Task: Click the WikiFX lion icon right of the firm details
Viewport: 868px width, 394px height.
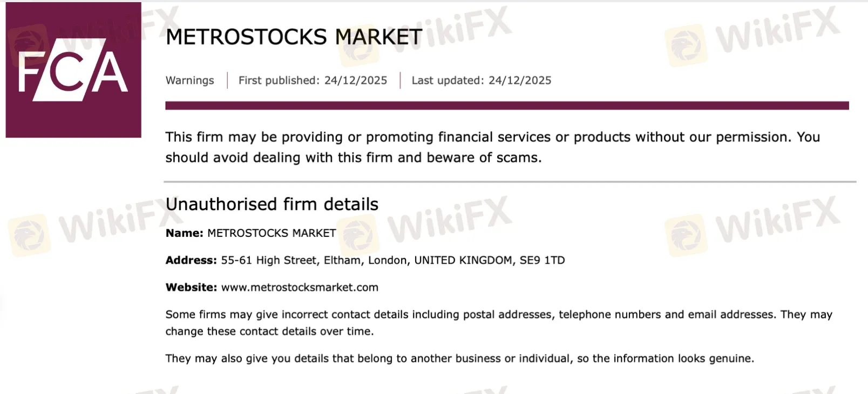Action: (x=686, y=235)
